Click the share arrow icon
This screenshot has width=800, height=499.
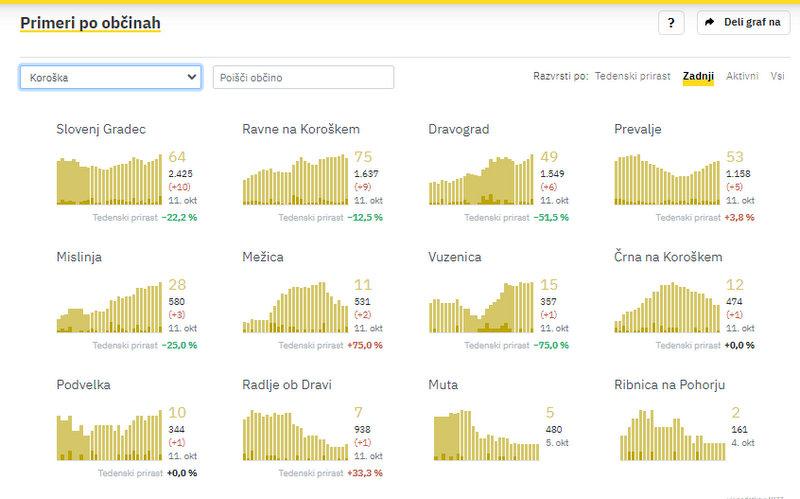(x=710, y=22)
